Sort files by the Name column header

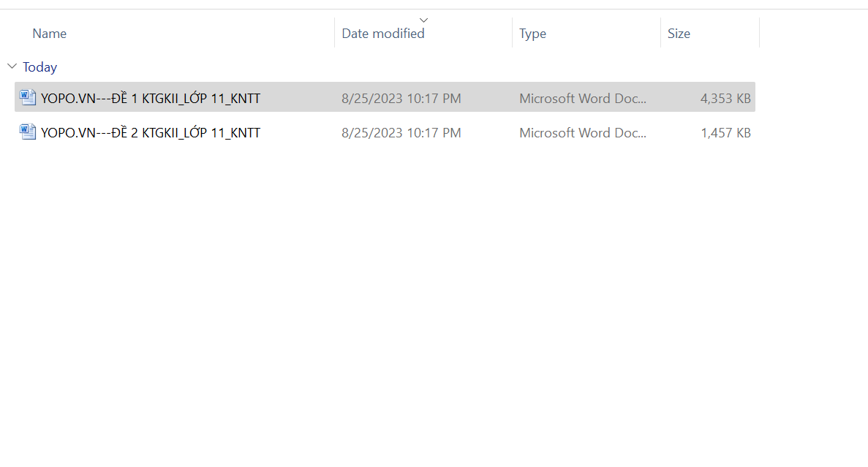(50, 34)
